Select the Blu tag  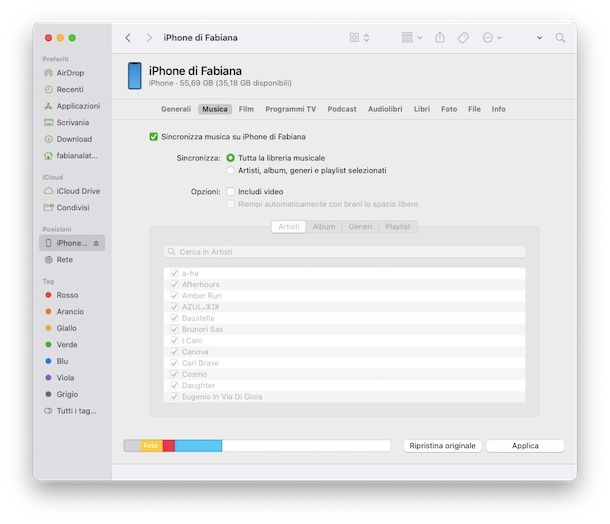[56, 361]
